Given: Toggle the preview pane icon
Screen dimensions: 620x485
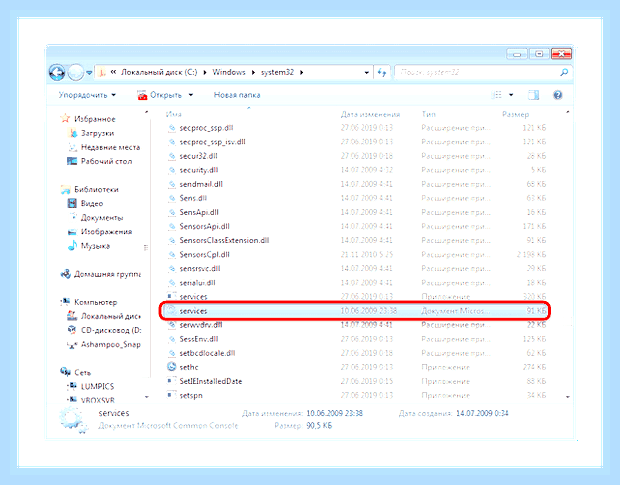Looking at the screenshot, I should [x=533, y=95].
